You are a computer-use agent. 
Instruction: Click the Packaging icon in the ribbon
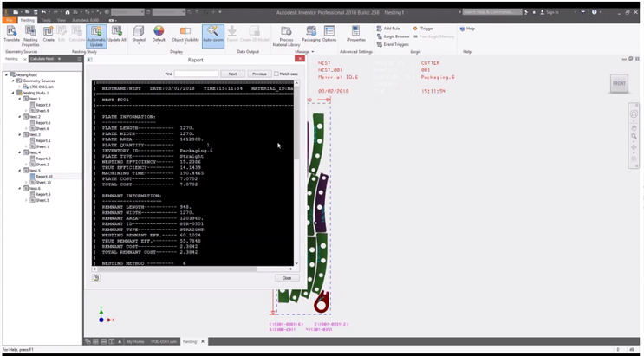(311, 33)
